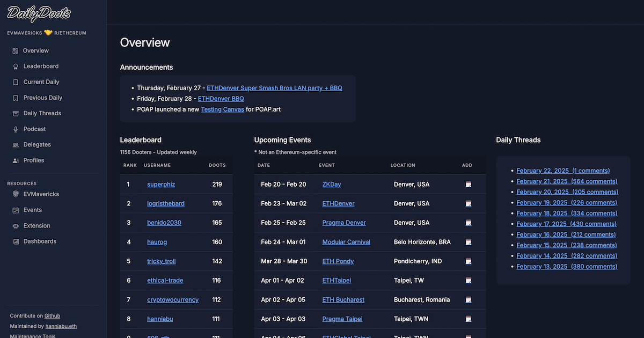Open the ETHDenver event link
This screenshot has height=338, width=644.
pyautogui.click(x=339, y=203)
